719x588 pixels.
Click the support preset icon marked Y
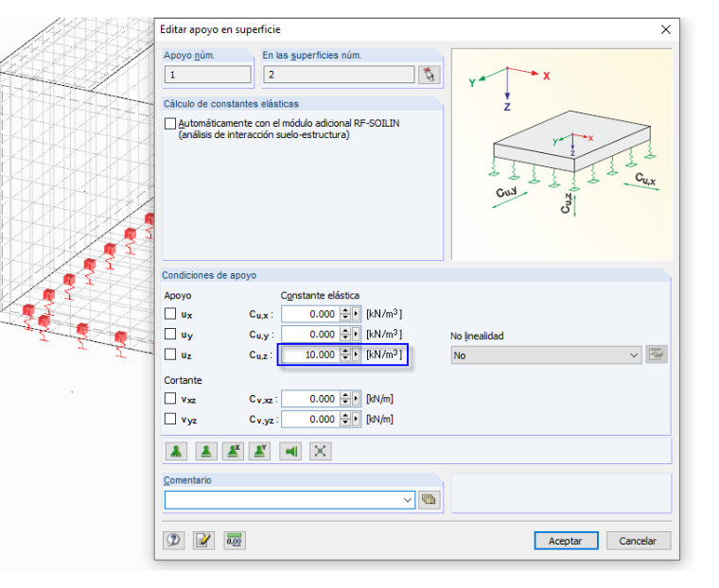[259, 452]
